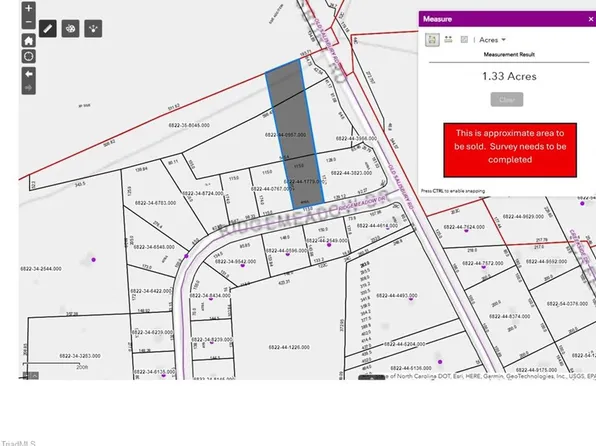
Task: Click parcel label 6822-34-6548.000
Action: click(154, 247)
